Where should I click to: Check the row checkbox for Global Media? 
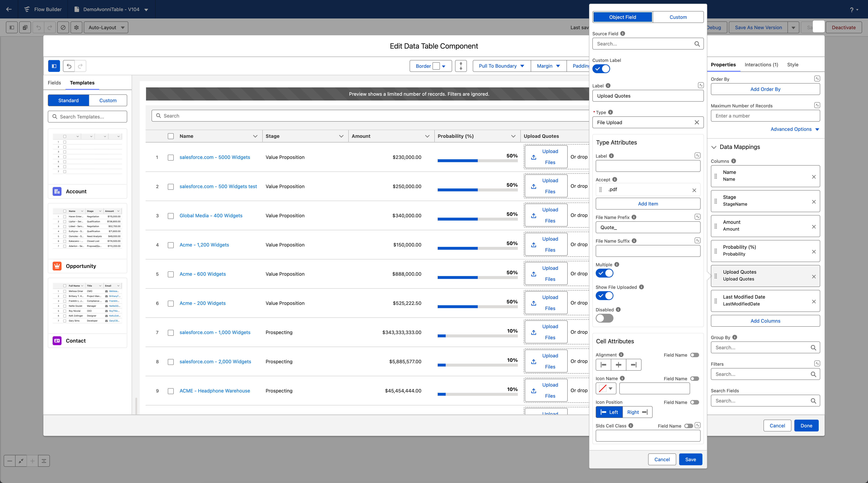coord(171,216)
